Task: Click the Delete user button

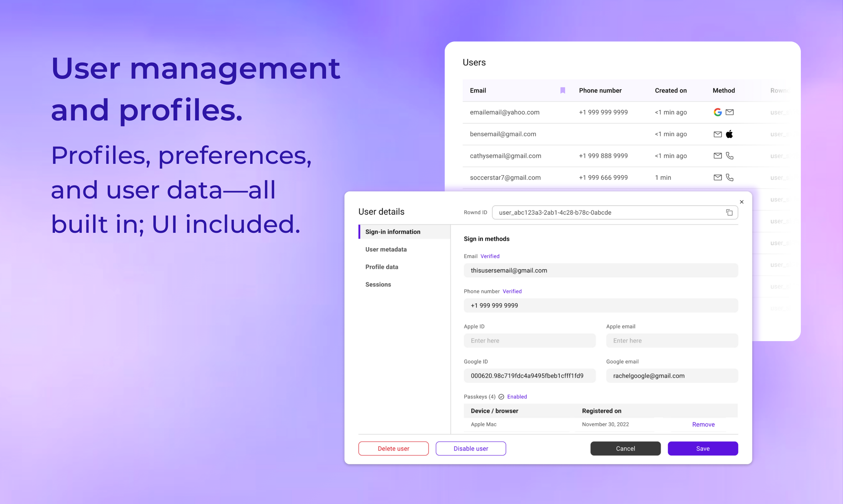Action: 393,448
